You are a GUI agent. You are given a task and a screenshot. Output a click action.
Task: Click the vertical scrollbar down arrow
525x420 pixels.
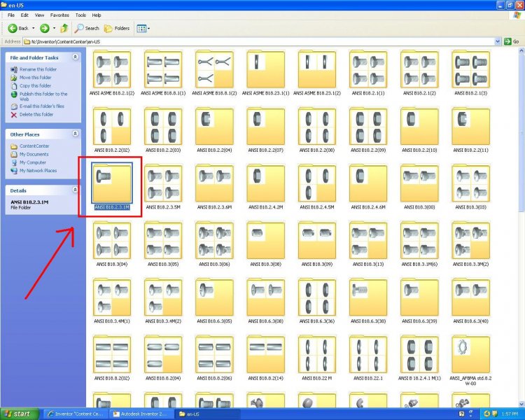coord(521,404)
